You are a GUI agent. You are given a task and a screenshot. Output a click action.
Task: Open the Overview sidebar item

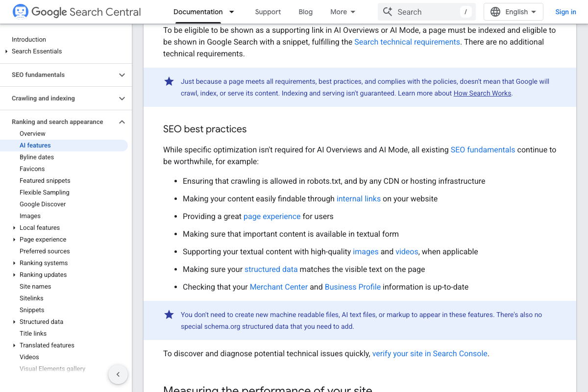[x=32, y=134]
